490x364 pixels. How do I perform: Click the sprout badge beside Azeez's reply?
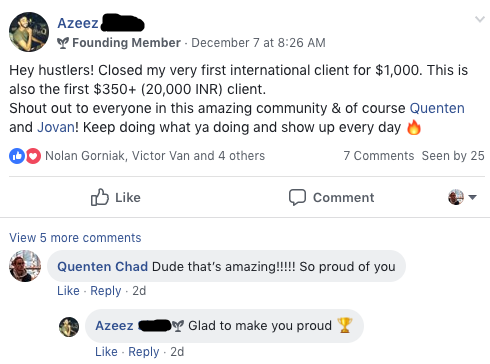point(178,326)
